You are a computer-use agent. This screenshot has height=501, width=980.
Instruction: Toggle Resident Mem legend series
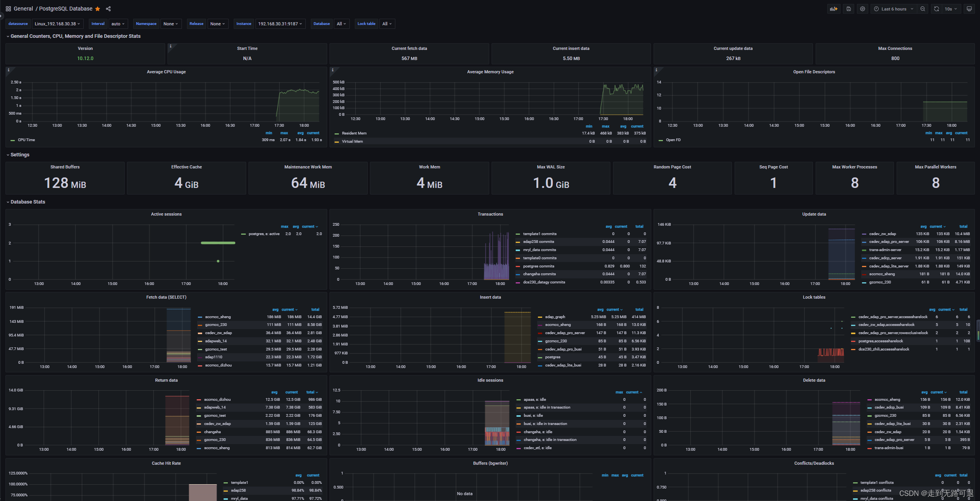click(x=354, y=133)
